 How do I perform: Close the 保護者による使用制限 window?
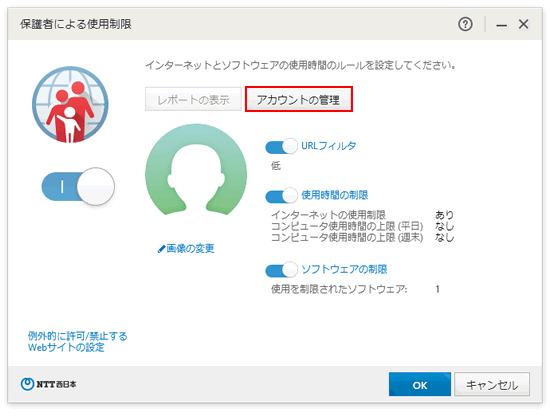point(523,24)
